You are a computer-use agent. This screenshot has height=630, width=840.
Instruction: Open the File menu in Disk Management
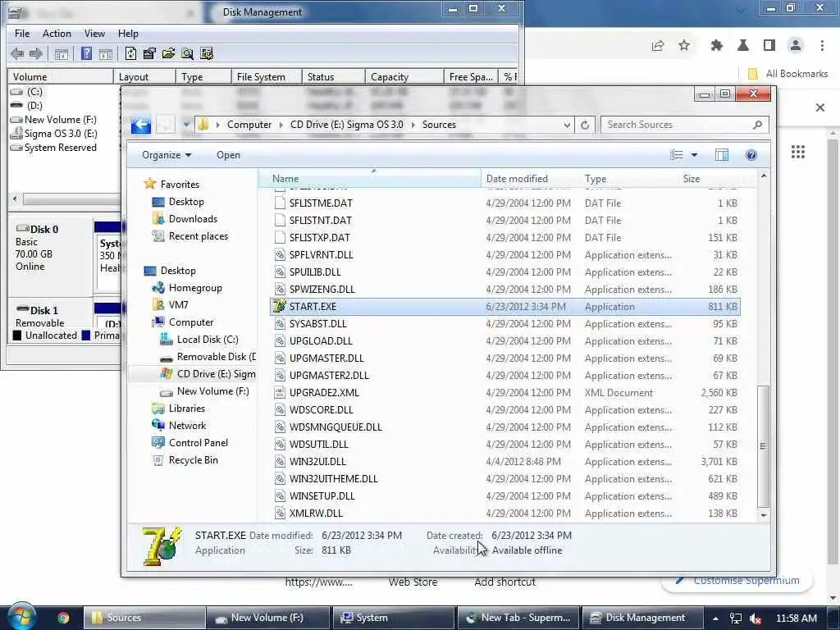22,33
